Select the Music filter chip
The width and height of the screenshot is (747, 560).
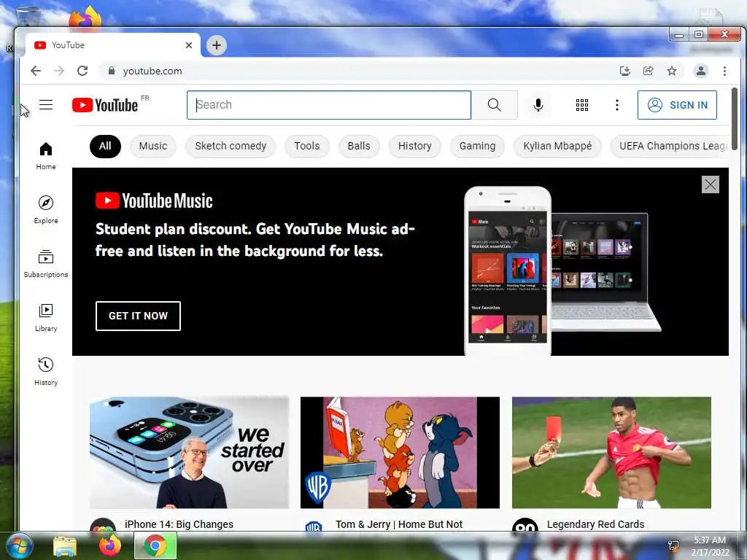coord(153,146)
